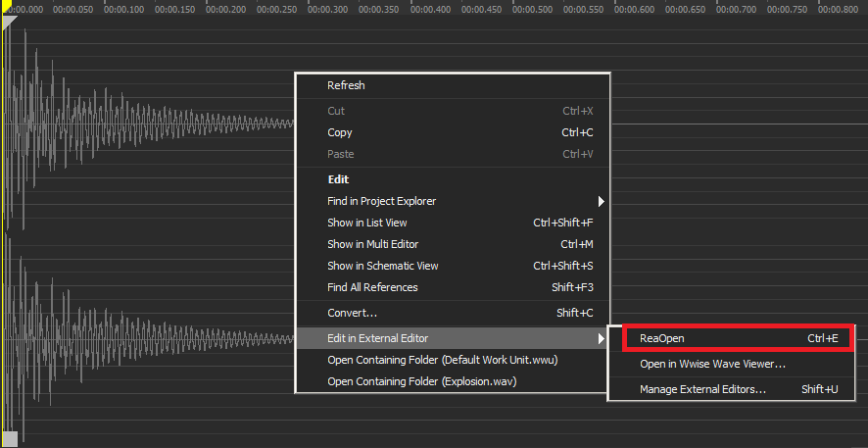Select Show in List View
868x448 pixels.
tap(453, 223)
